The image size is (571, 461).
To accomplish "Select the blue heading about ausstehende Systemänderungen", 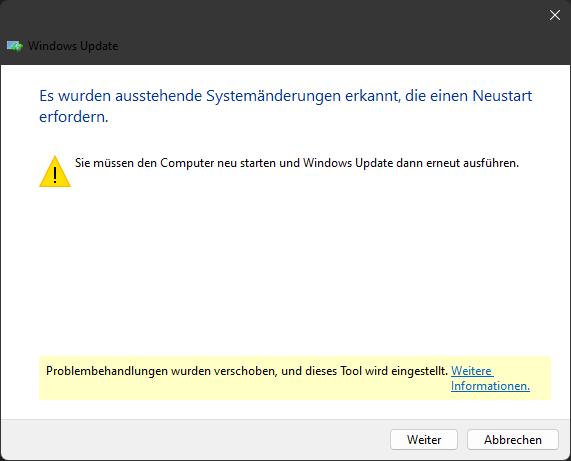I will 286,106.
